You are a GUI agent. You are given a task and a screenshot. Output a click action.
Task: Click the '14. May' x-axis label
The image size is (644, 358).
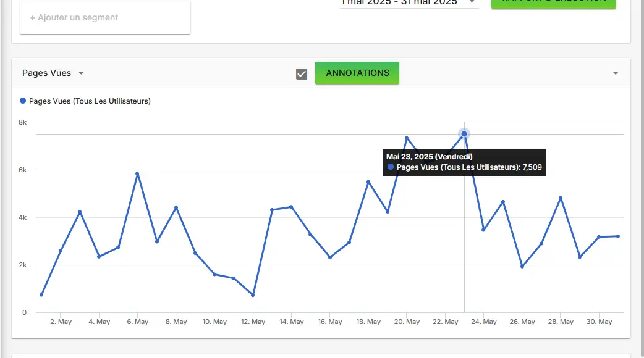pos(292,322)
